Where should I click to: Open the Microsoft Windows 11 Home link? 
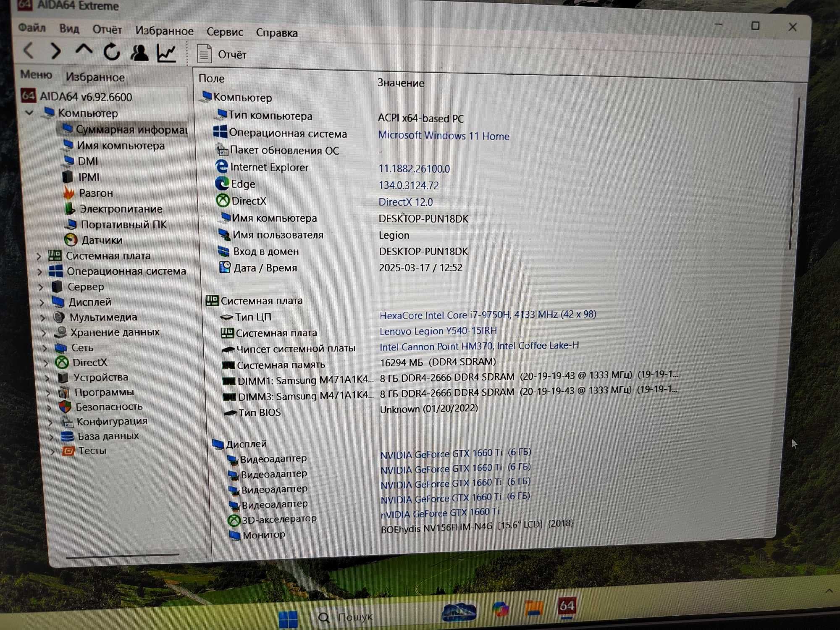444,136
